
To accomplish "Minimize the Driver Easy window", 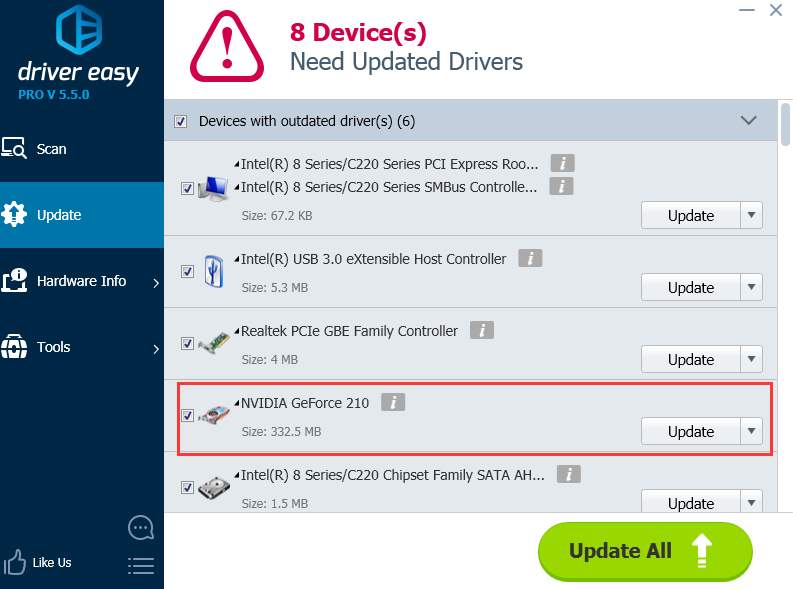I will click(x=746, y=10).
